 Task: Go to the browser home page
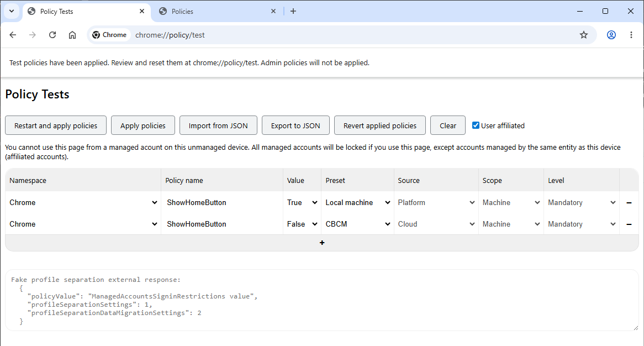click(72, 35)
